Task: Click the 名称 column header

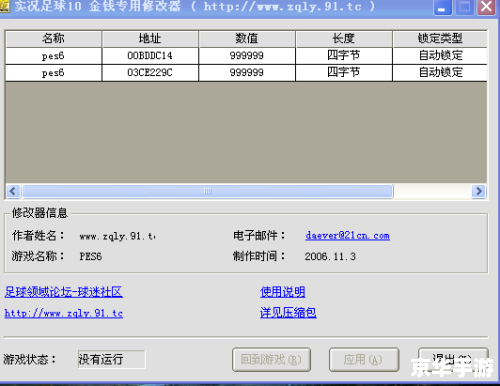Action: pos(53,39)
